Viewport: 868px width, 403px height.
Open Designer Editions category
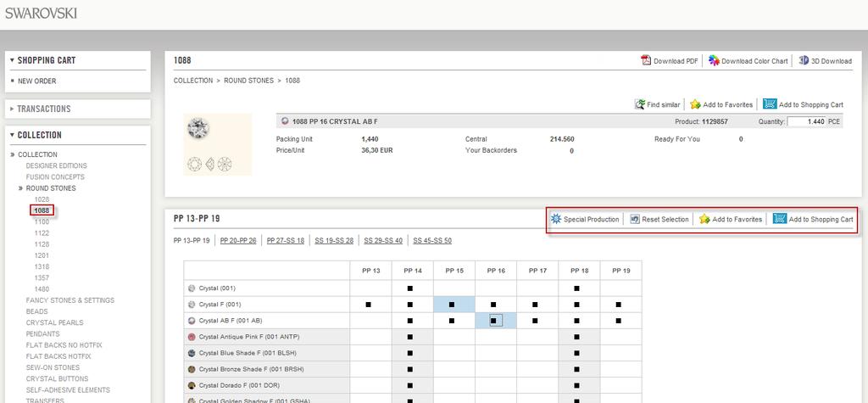[x=57, y=165]
